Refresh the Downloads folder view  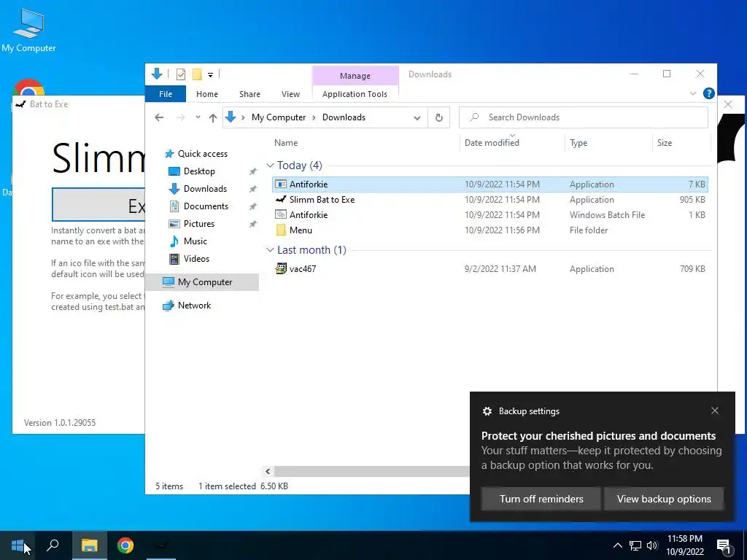click(438, 117)
